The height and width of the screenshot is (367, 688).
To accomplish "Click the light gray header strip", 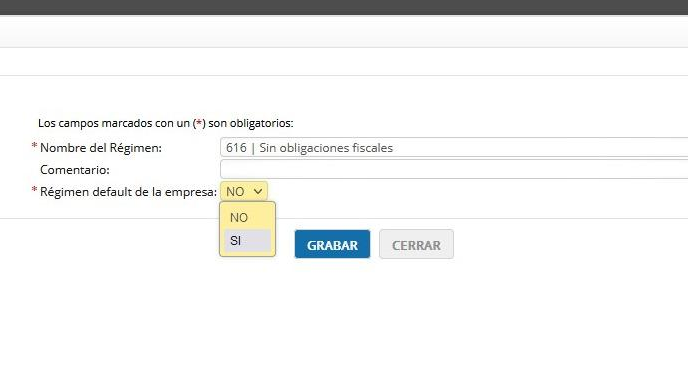I will [x=344, y=32].
